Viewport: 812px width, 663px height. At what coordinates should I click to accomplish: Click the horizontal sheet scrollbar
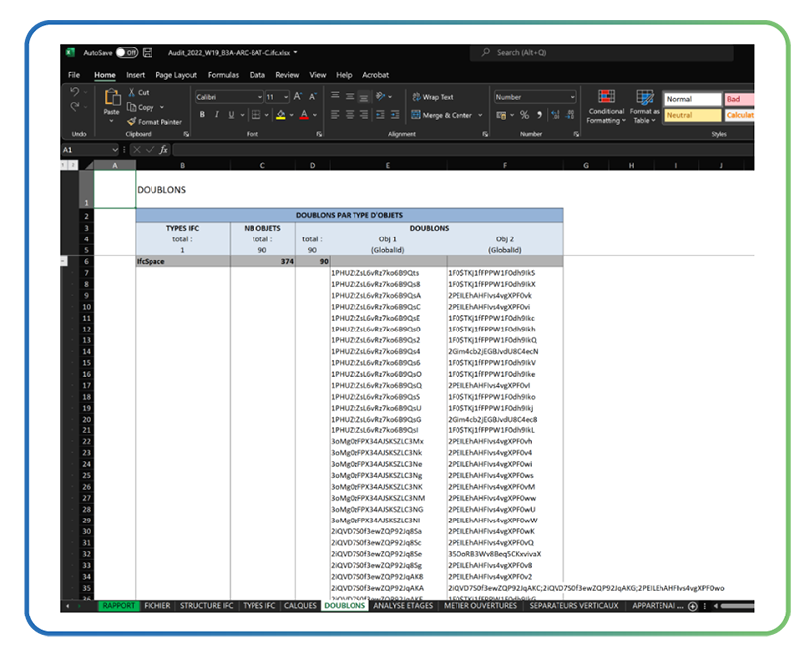(x=738, y=606)
